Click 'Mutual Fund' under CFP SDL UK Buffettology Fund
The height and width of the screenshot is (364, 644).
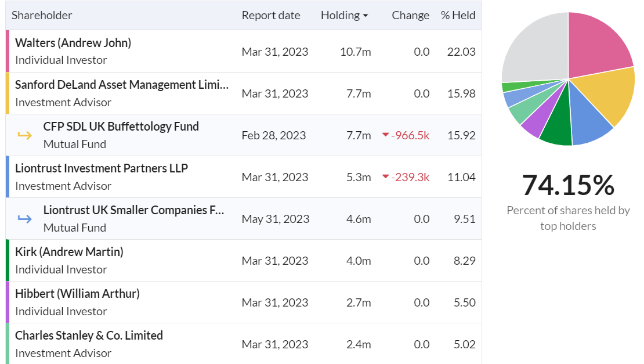[x=75, y=144]
